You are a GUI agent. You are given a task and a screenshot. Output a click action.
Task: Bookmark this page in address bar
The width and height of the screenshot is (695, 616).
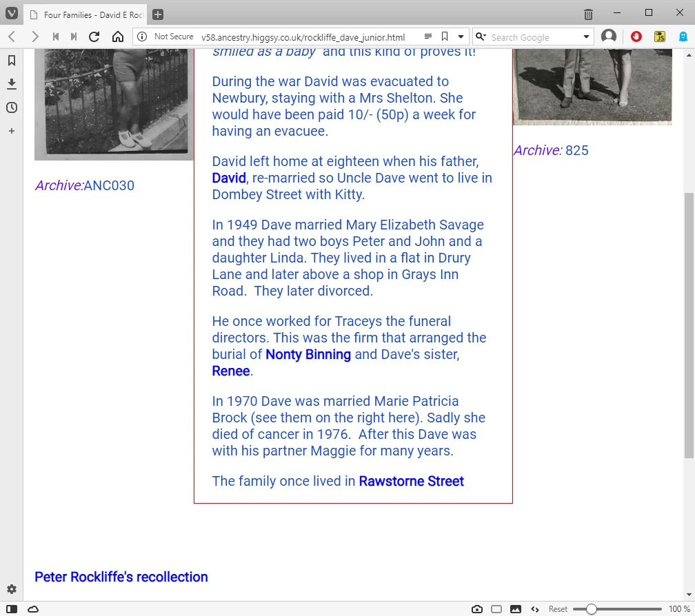445,37
